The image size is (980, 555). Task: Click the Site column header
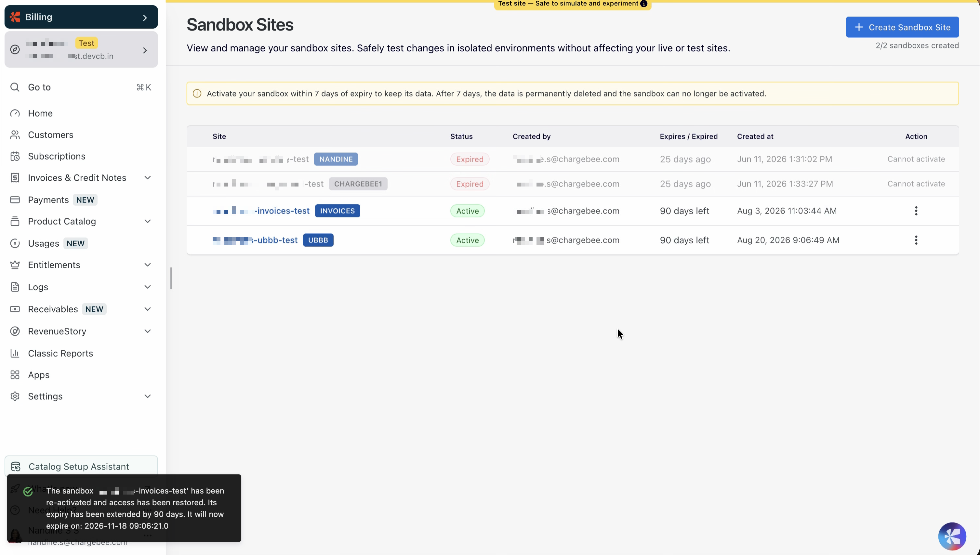point(219,136)
